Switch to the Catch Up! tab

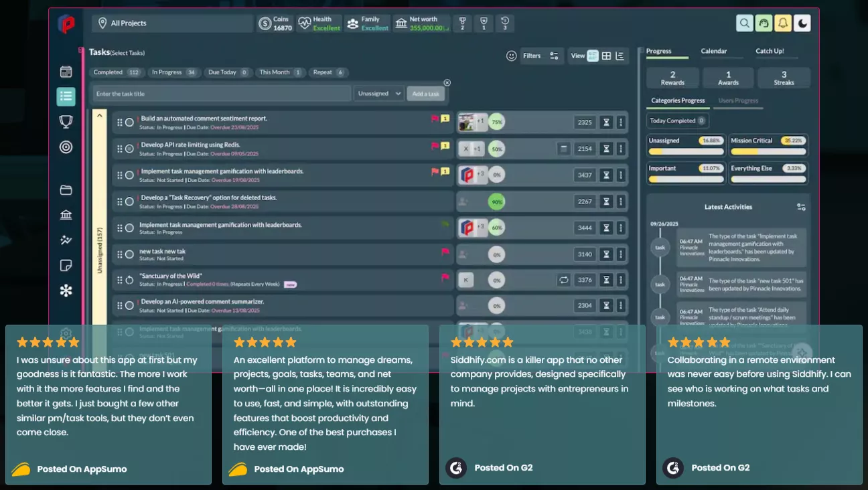click(770, 51)
